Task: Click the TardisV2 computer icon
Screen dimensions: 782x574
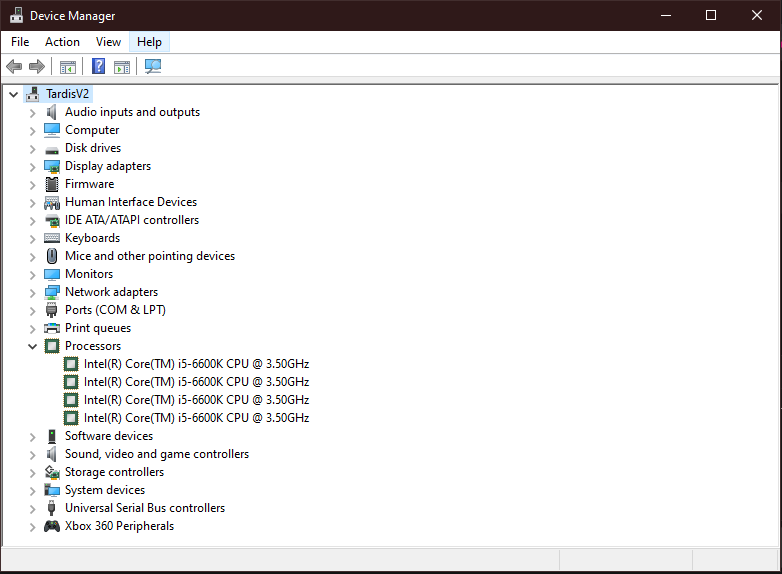Action: click(32, 94)
